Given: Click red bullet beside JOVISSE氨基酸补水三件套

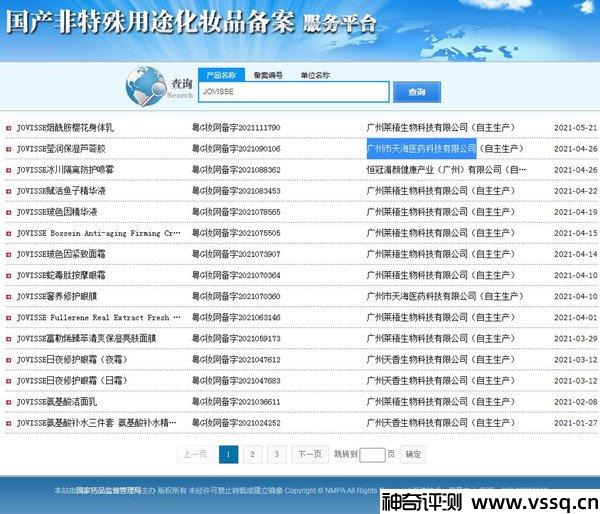Looking at the screenshot, I should pyautogui.click(x=8, y=423).
